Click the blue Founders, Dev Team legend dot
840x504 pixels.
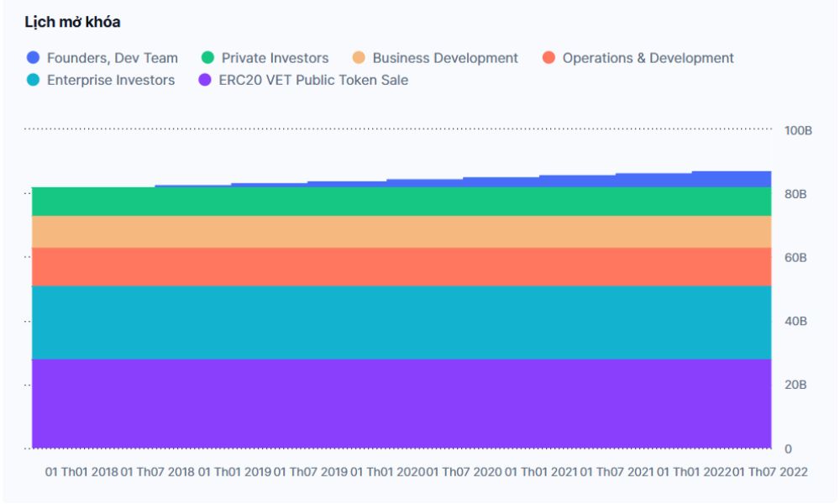33,58
